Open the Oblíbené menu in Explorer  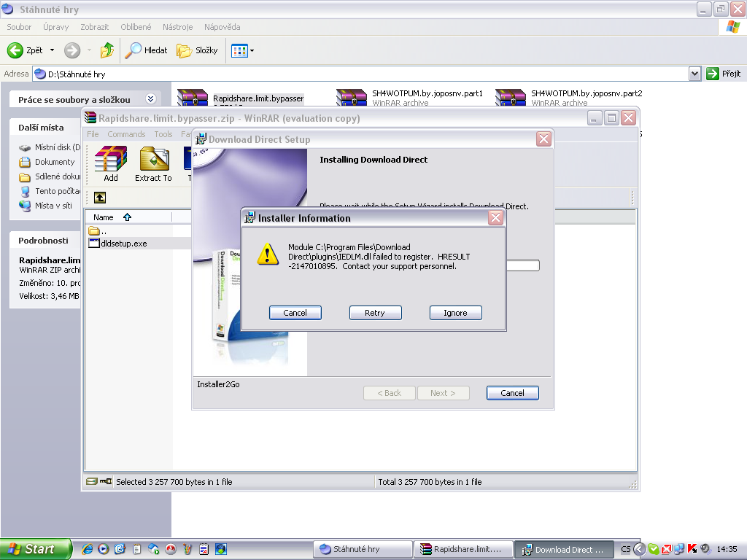point(136,27)
